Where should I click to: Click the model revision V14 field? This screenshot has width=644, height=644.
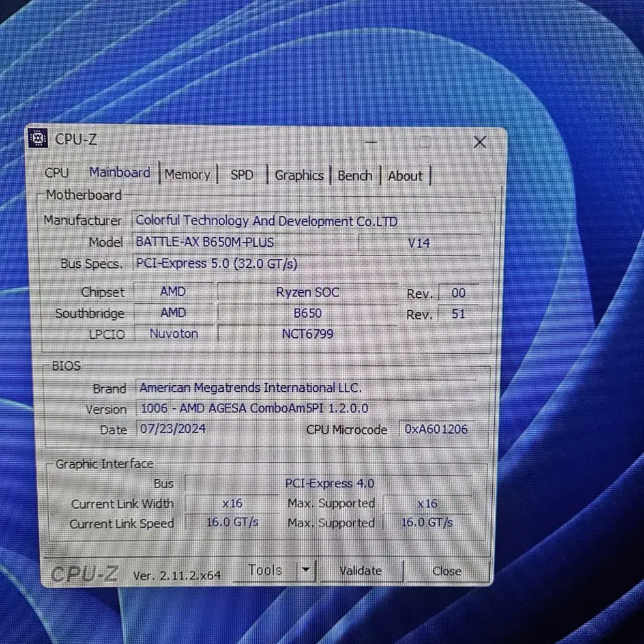point(419,243)
